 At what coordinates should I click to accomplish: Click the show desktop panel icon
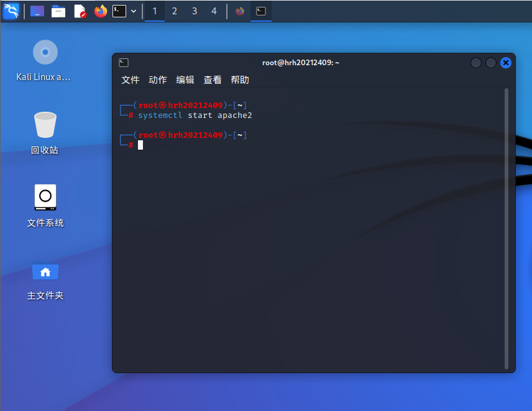coord(37,11)
